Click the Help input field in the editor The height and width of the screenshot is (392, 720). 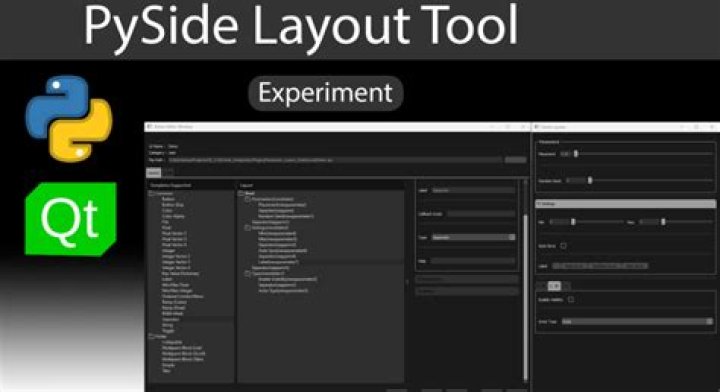tap(473, 261)
